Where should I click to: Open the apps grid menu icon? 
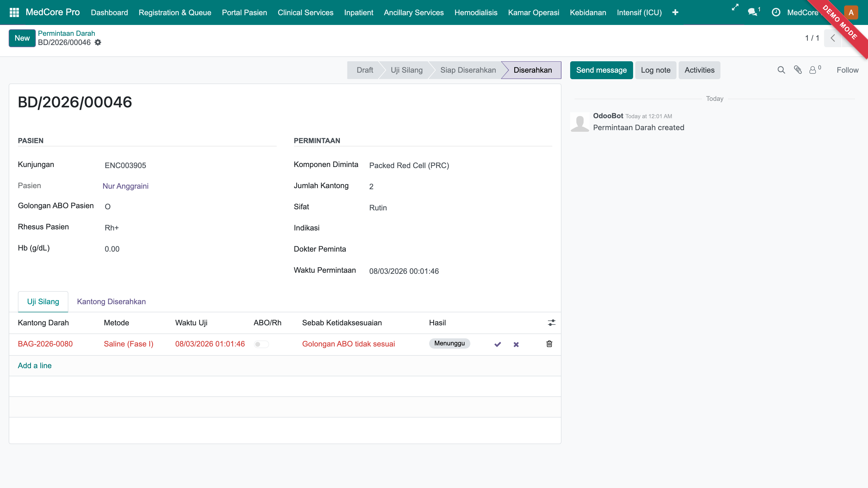(14, 12)
